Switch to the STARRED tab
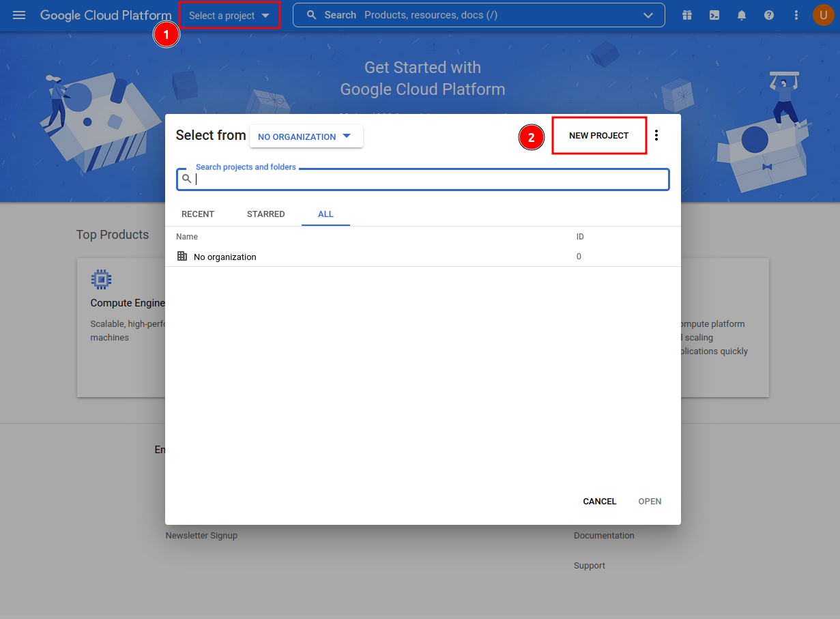This screenshot has height=619, width=840. coord(266,214)
